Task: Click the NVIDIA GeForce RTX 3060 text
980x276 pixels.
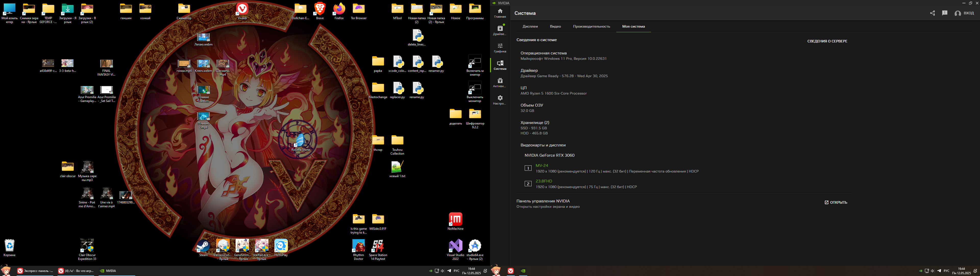Action: click(x=549, y=155)
